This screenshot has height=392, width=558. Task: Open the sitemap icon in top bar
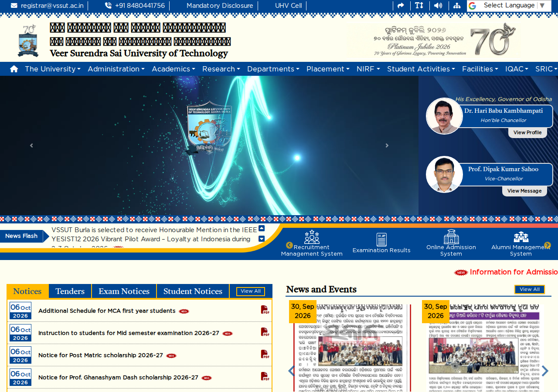(457, 6)
